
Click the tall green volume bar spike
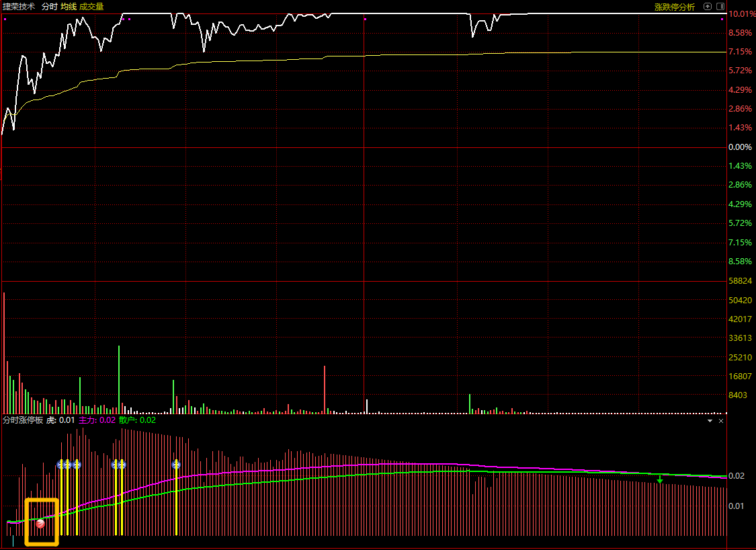click(119, 379)
